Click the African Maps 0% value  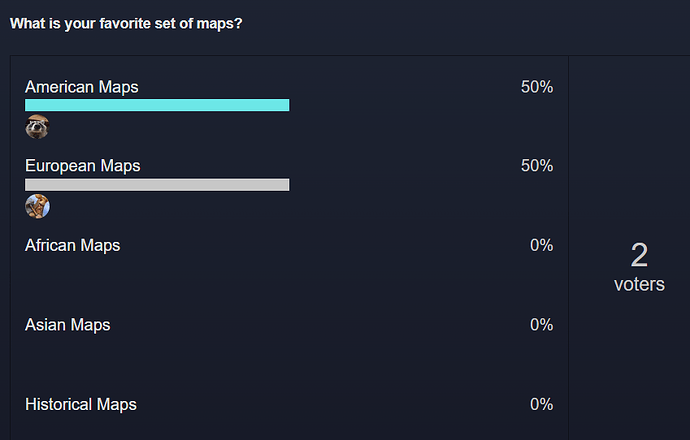coord(541,246)
